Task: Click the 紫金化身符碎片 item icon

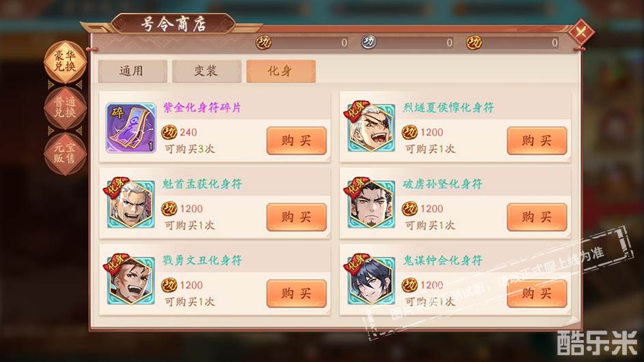Action: click(x=131, y=128)
